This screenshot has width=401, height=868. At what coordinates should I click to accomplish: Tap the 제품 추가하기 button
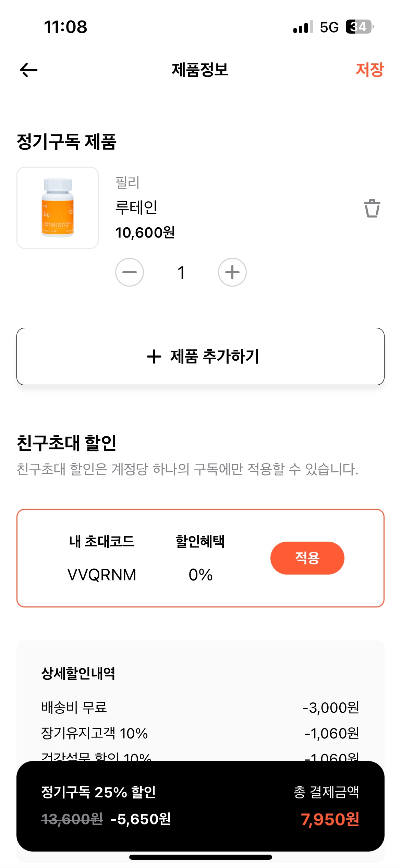(200, 357)
